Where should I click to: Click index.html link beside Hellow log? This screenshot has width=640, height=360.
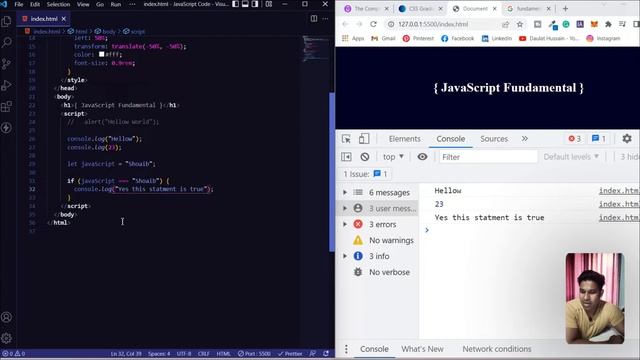tap(619, 191)
